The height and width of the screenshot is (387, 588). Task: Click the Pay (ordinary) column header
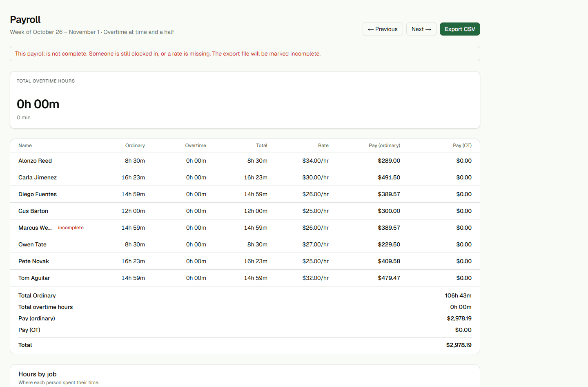coord(384,145)
